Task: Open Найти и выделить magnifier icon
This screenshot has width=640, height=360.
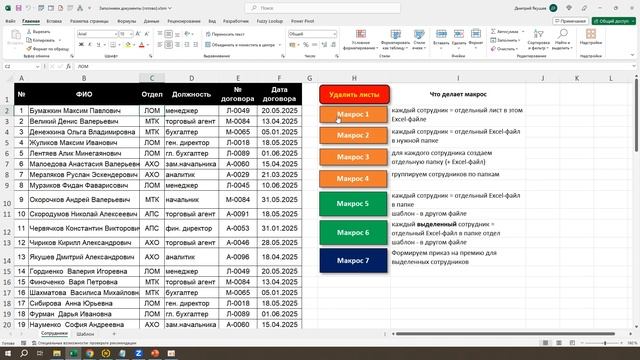Action: tap(562, 33)
